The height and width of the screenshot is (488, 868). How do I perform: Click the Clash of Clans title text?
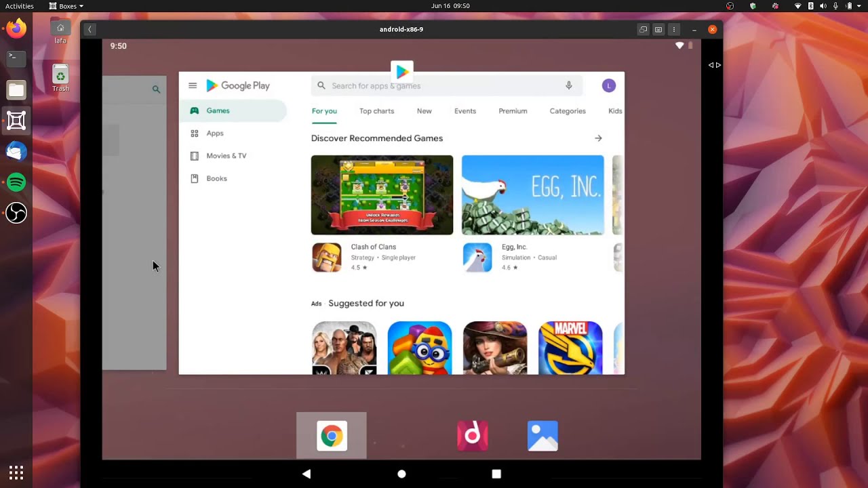374,247
